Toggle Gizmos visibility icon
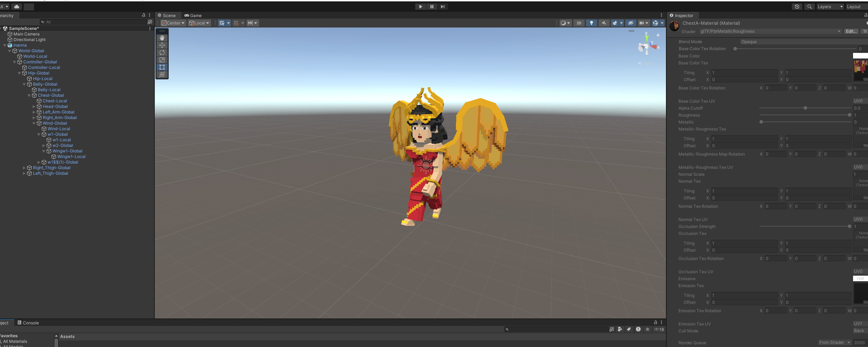The width and height of the screenshot is (868, 347). coord(656,23)
